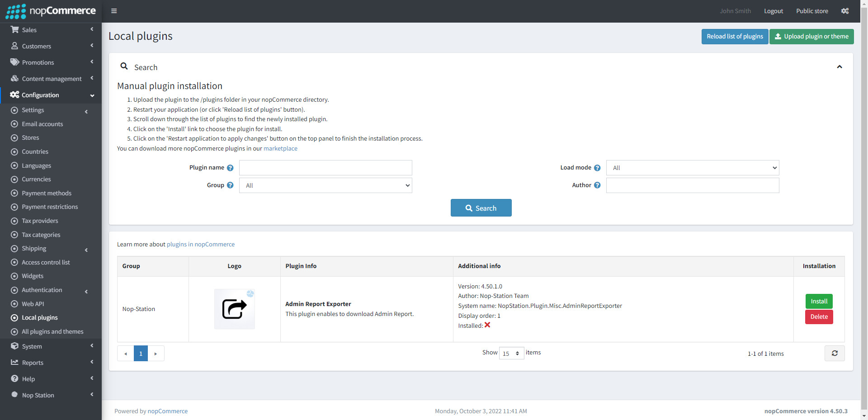The width and height of the screenshot is (868, 420).
Task: Install the Admin Report Exporter plugin
Action: click(x=819, y=302)
